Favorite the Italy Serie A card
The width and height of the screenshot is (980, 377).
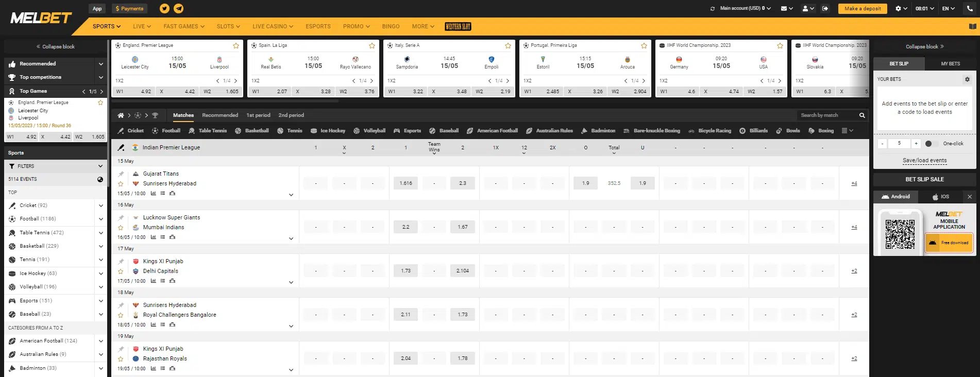[x=508, y=46]
